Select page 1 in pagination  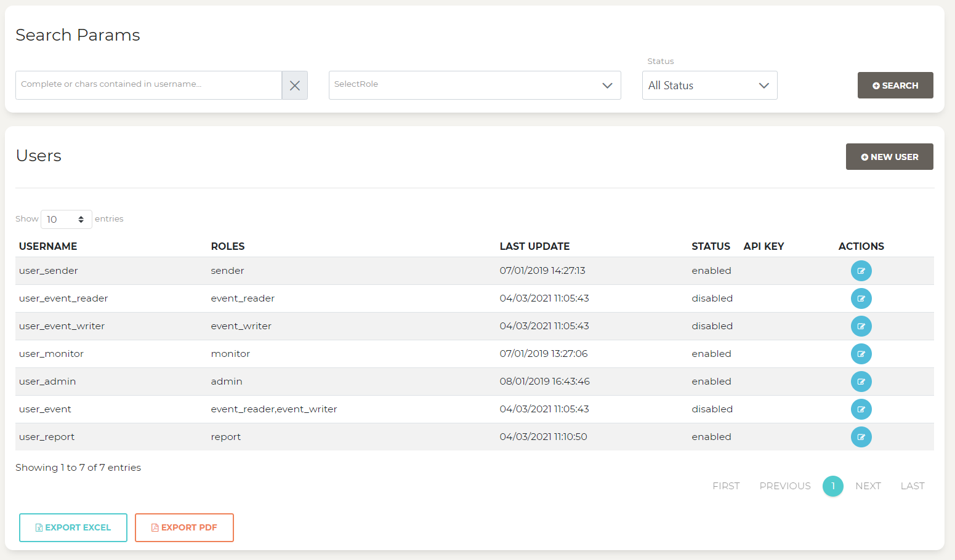(x=833, y=486)
